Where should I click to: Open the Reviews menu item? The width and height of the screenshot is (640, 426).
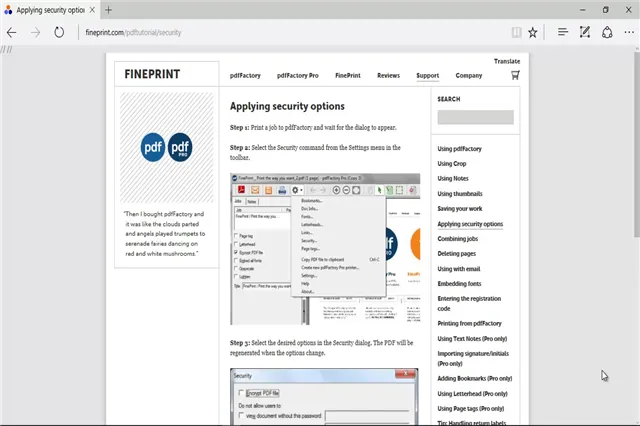pyautogui.click(x=389, y=75)
